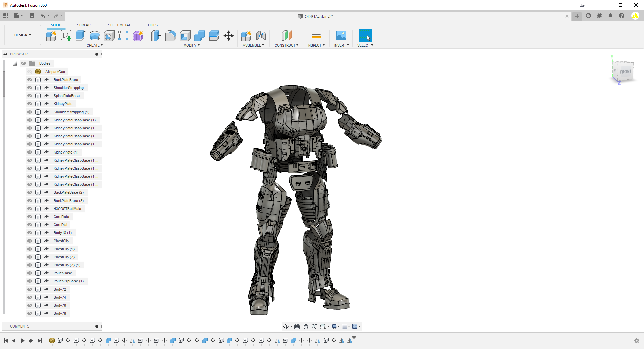The image size is (644, 349).
Task: Open the DESIGN workspace dropdown
Action: click(22, 35)
